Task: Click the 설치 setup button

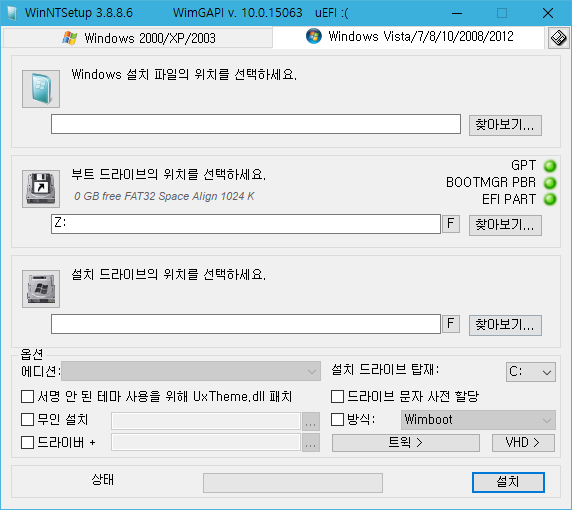Action: pos(508,482)
